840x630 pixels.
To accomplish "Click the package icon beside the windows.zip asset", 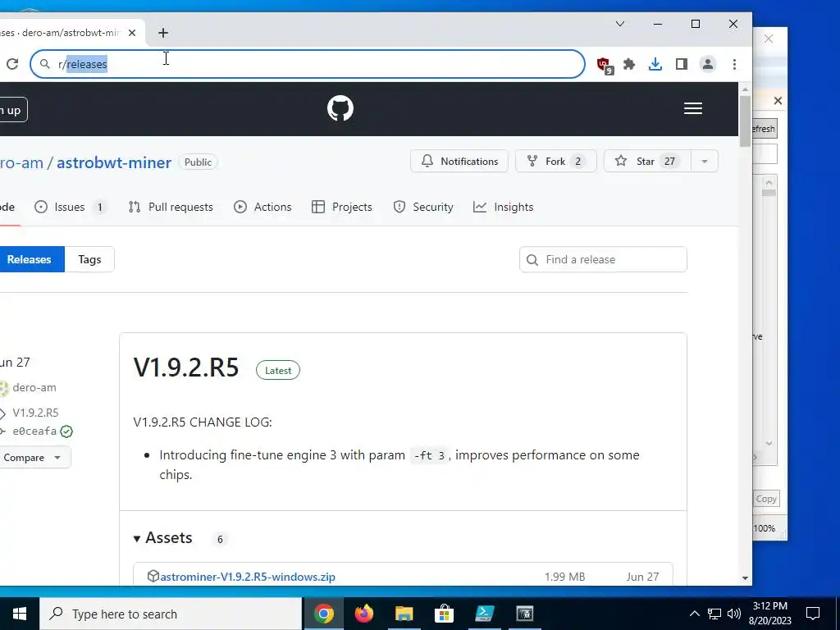I will pos(153,577).
